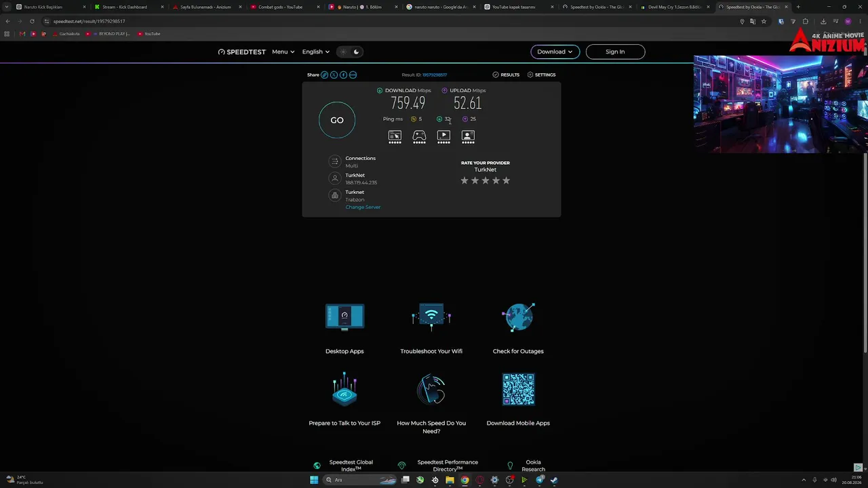Open the Result ID 19579298517 link
Viewport: 868px width, 488px height.
coord(435,75)
